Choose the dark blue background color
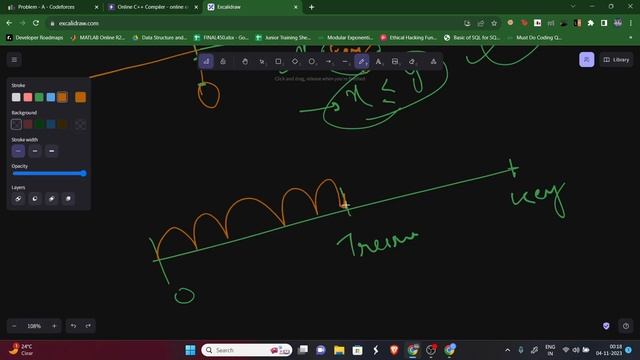640x360 pixels. (51, 124)
